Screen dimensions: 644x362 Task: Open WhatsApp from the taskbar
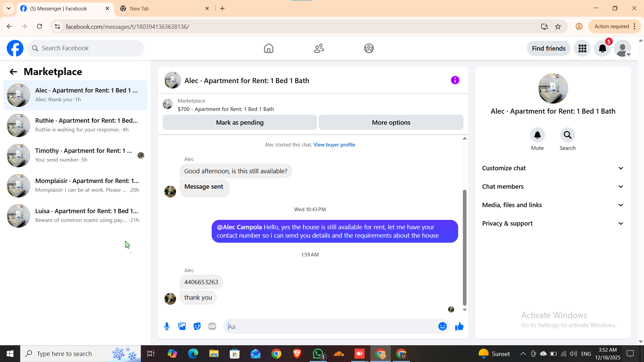tap(318, 354)
